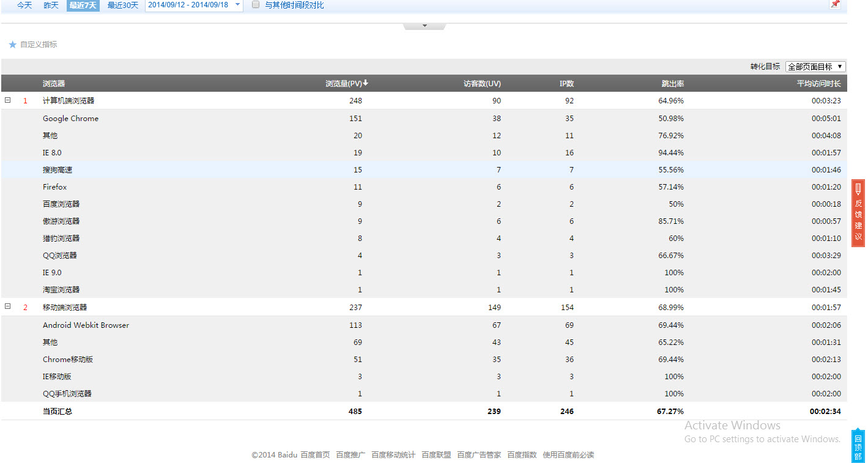Open the date range dropdown
This screenshot has width=868, height=463.
click(x=237, y=5)
